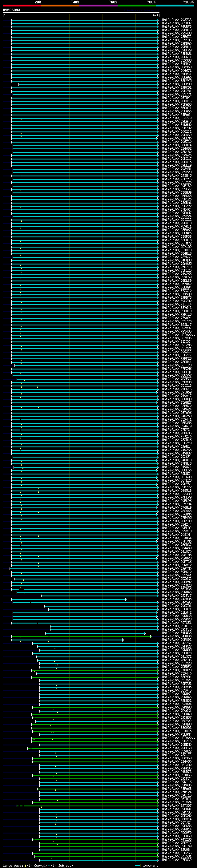Viewport: 197px width, 868px height.
Task: Select hit UniRef100_B9RCD1
Action: point(176,88)
